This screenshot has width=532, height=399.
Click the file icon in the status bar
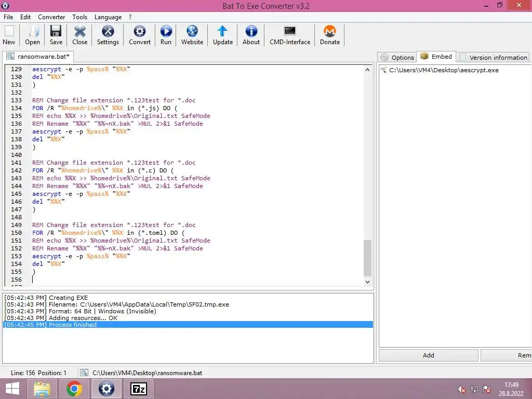(84, 373)
